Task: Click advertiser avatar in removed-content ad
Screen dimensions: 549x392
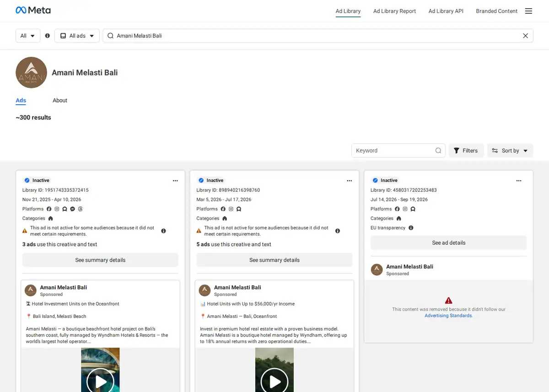Action: tap(377, 269)
